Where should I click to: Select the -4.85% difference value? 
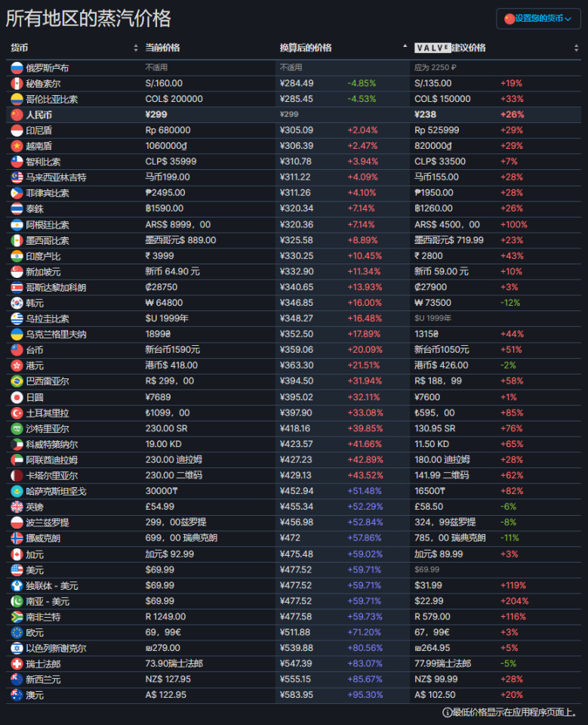tap(362, 83)
